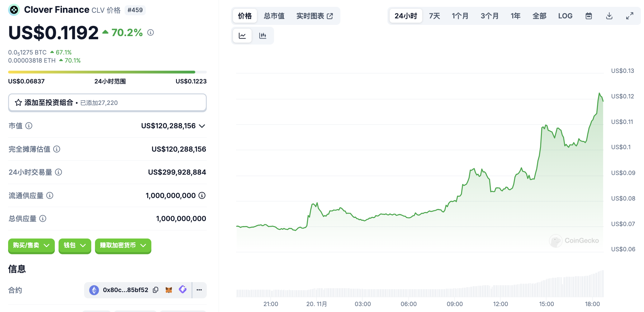Copy the contract address
This screenshot has height=312, width=644.
[x=156, y=290]
